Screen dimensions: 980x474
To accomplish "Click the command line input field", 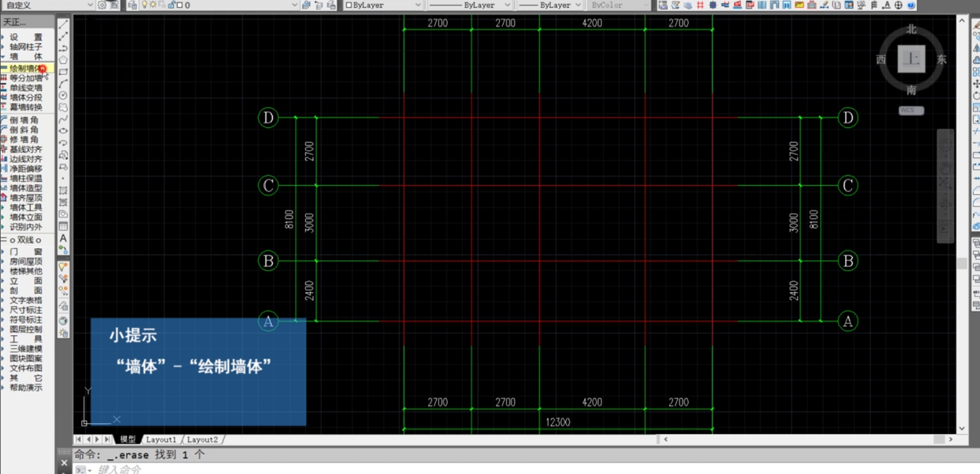I will pos(382,470).
